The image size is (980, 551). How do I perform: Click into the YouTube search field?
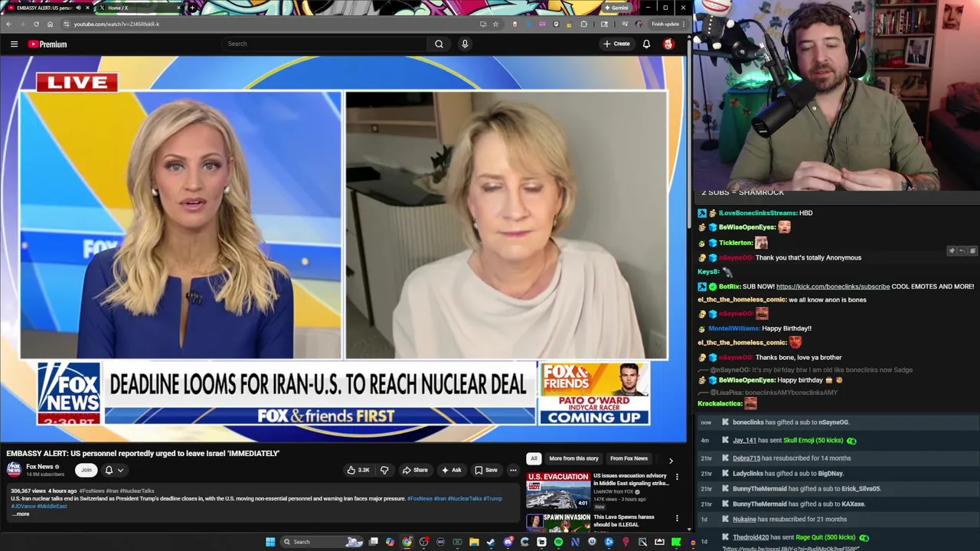click(x=325, y=44)
